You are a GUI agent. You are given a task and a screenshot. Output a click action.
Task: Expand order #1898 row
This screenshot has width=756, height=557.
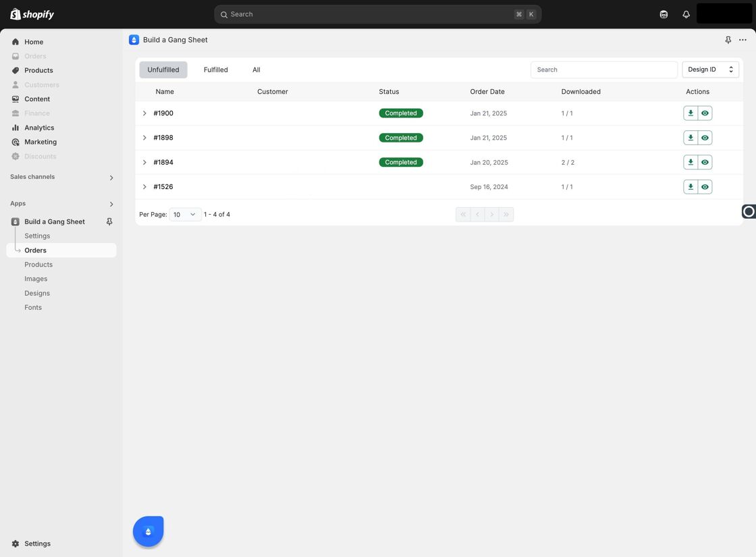pos(144,138)
